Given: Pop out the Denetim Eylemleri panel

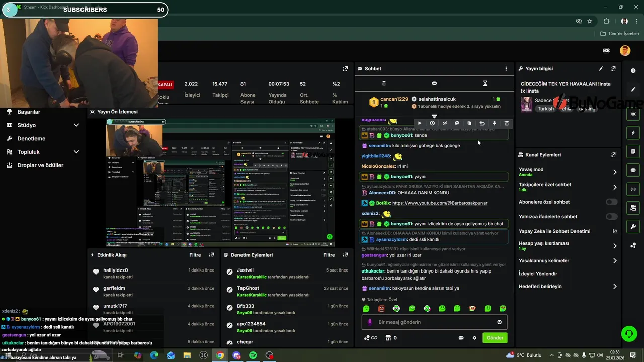Looking at the screenshot, I should tap(345, 255).
